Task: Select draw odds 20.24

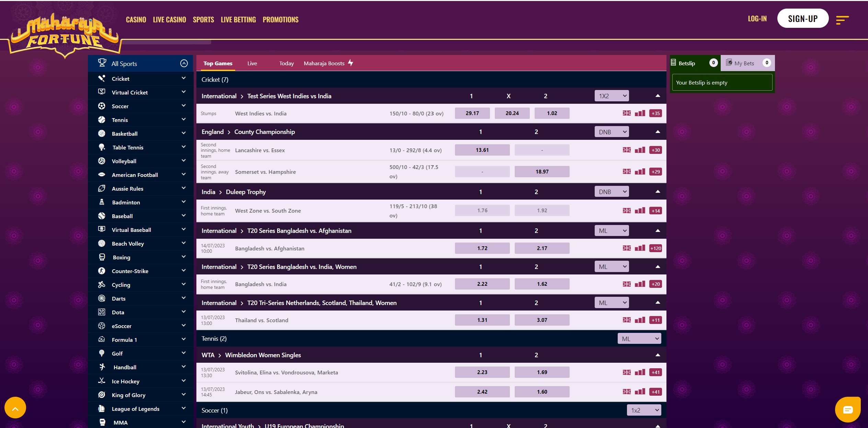Action: [512, 113]
